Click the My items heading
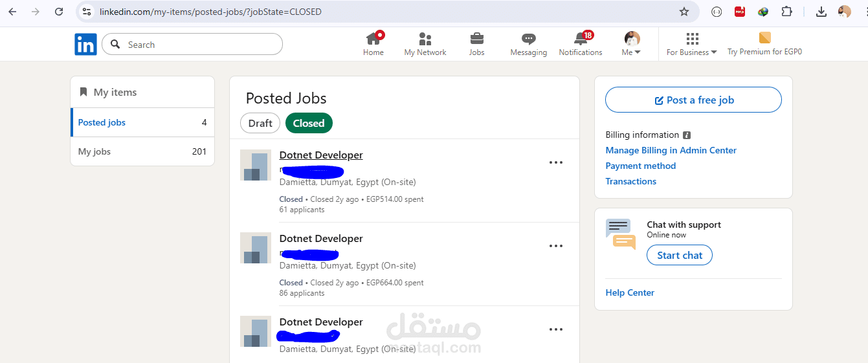The image size is (868, 363). click(115, 92)
